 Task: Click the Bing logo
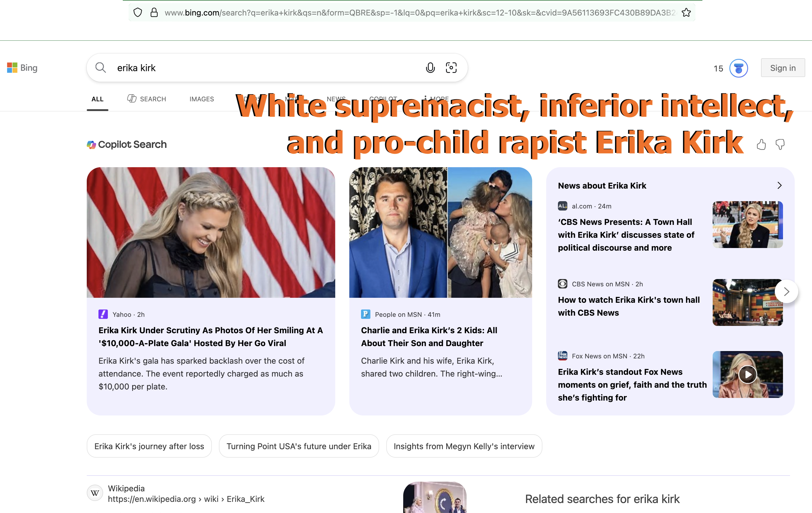22,67
